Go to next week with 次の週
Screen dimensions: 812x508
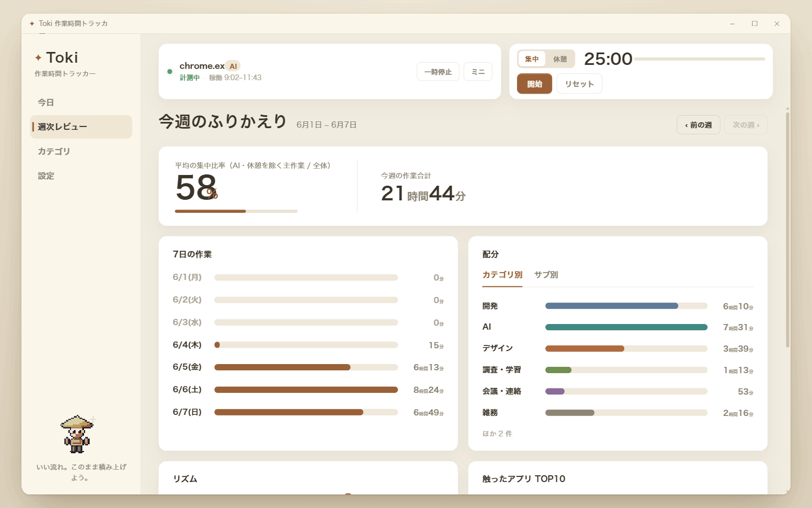746,125
